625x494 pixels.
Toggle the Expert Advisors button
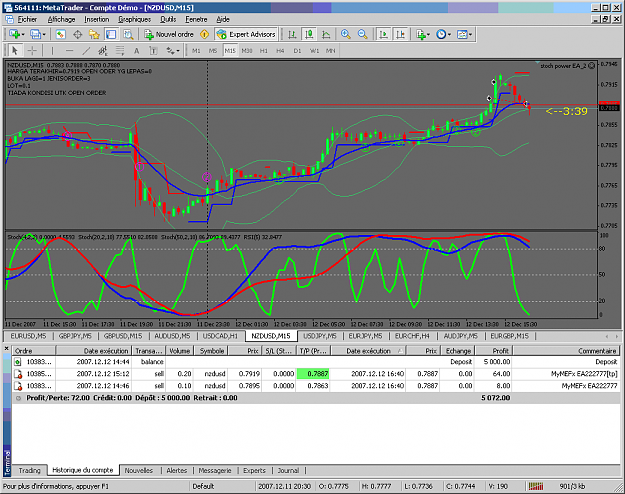coord(246,35)
